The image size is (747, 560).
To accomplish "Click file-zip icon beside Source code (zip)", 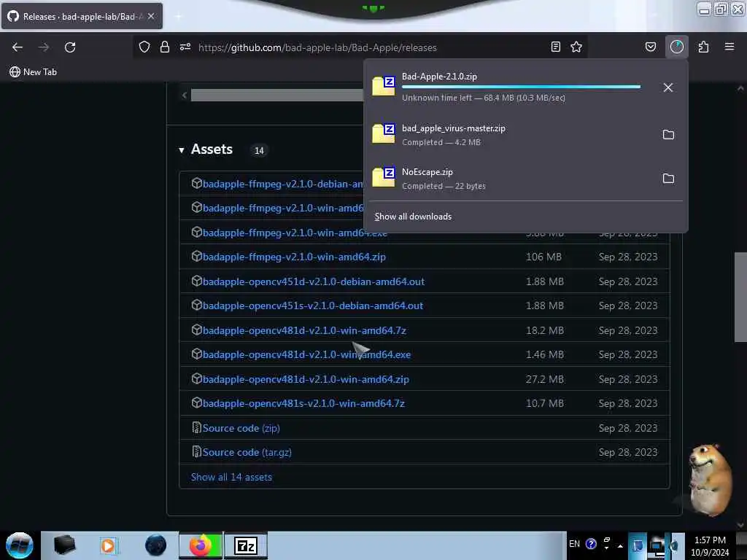I will (x=196, y=427).
